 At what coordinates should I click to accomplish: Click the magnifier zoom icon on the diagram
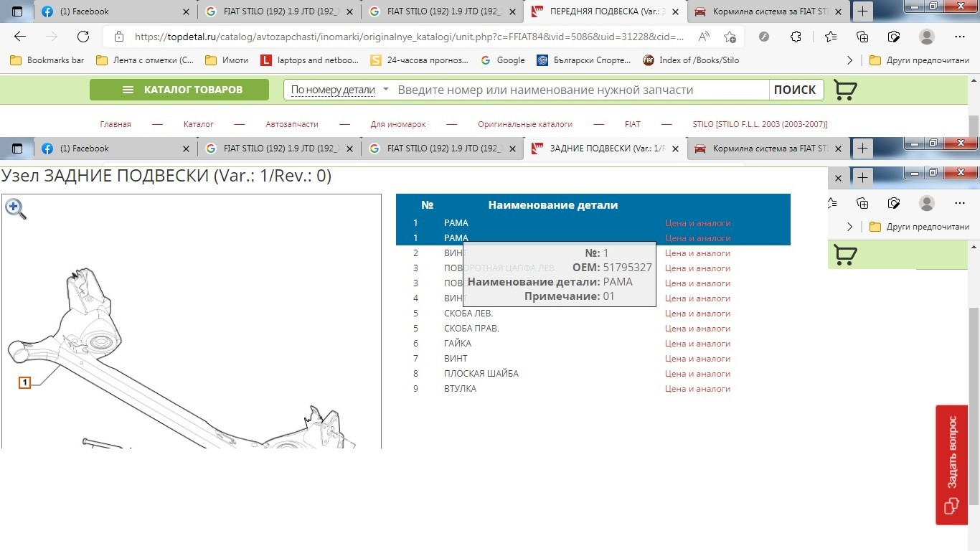15,209
